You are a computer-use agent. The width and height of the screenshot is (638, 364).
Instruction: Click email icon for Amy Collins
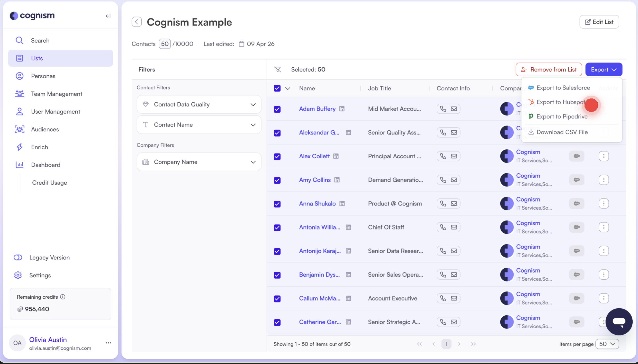[x=454, y=180]
